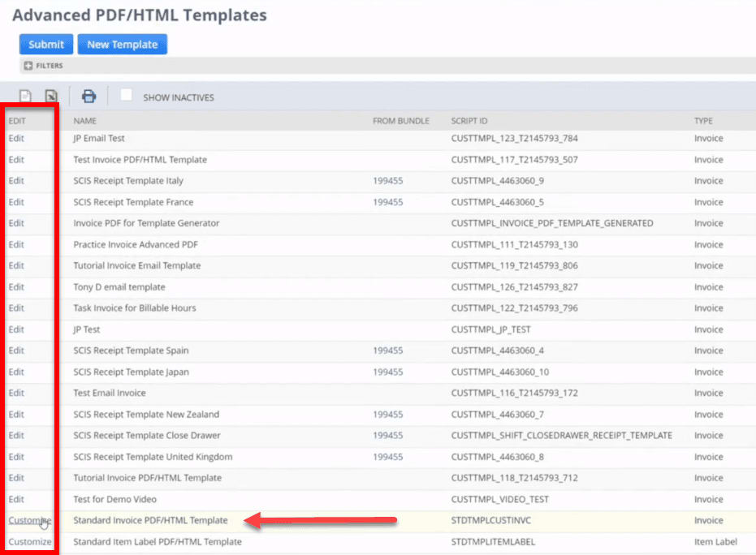Select script ID CUSTTMPL_123_T2145793_784
Screen dimensions: 756x555
pos(515,138)
